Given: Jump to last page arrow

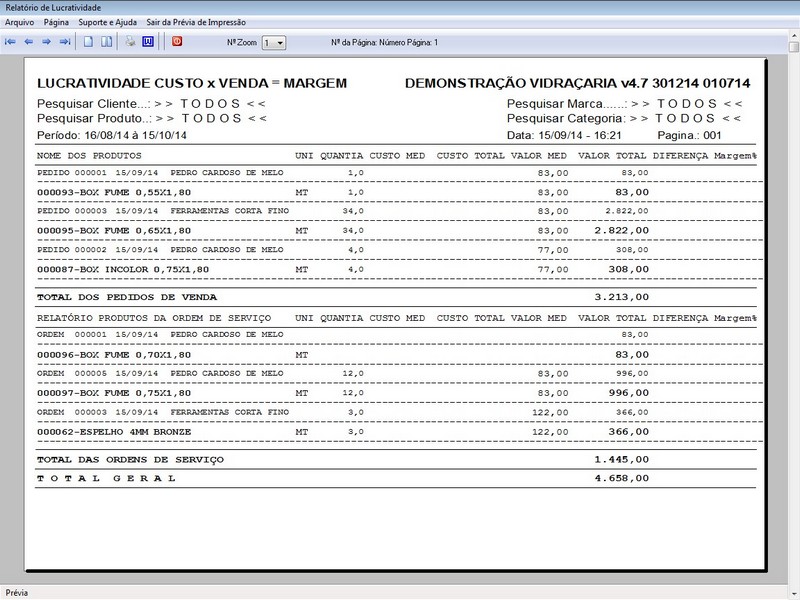Looking at the screenshot, I should tap(64, 42).
